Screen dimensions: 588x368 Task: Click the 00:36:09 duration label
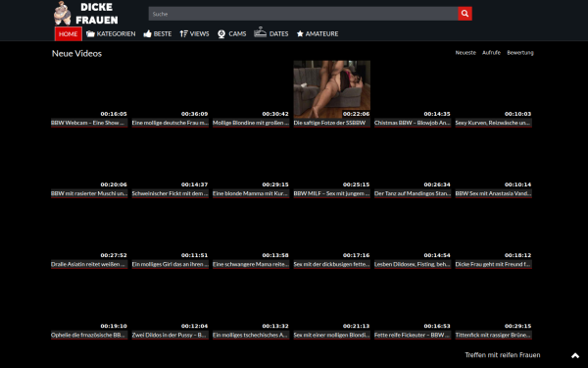click(x=194, y=114)
